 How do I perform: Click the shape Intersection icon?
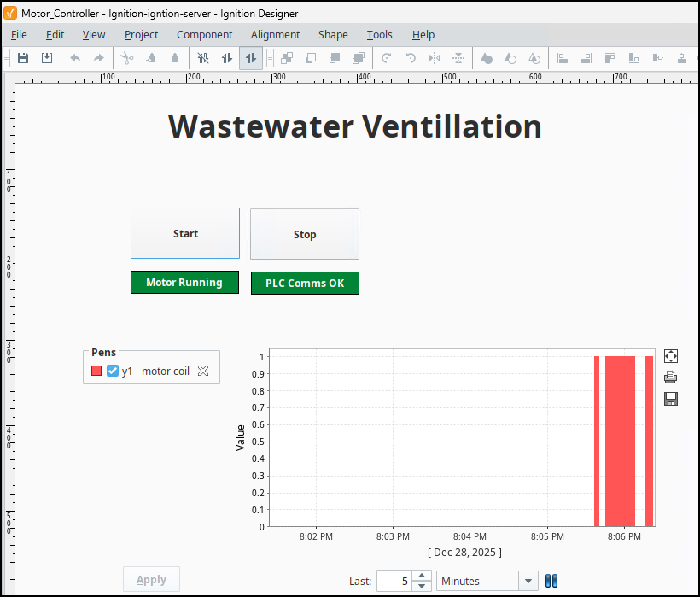[534, 58]
